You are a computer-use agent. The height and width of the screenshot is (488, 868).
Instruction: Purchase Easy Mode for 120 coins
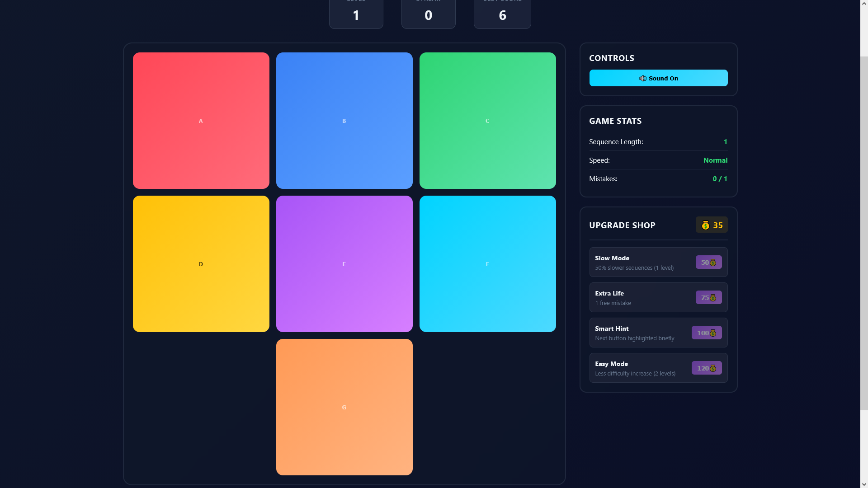(x=706, y=368)
